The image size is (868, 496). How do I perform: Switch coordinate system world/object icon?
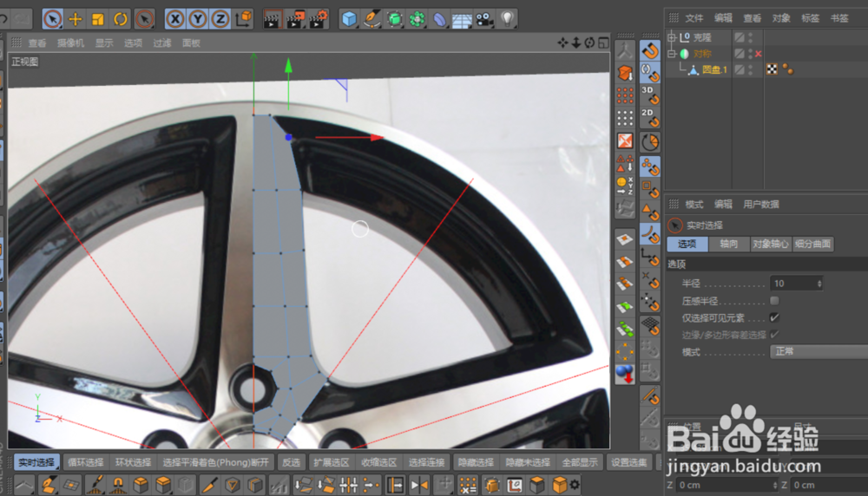point(244,19)
